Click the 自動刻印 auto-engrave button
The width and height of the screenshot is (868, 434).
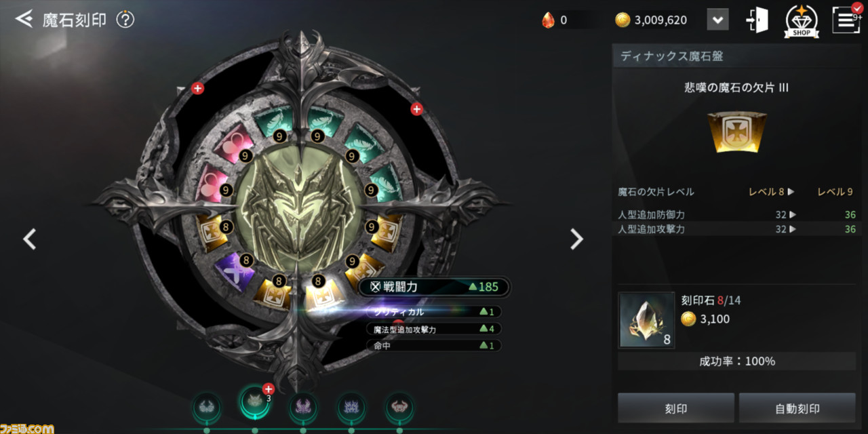(x=797, y=408)
